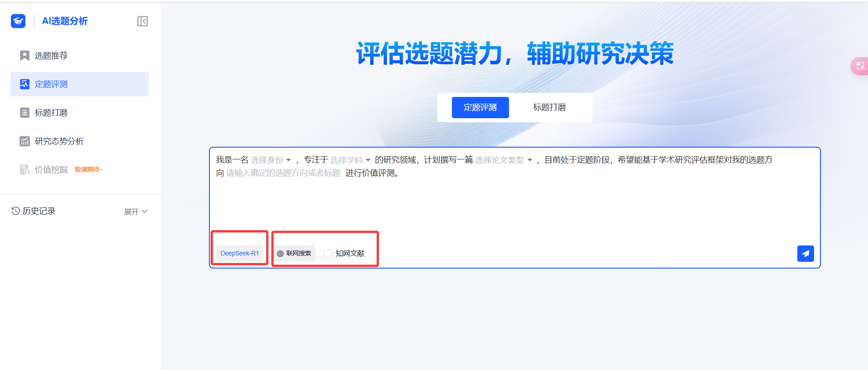Expand history records with 展开
This screenshot has height=370, width=868.
point(136,211)
